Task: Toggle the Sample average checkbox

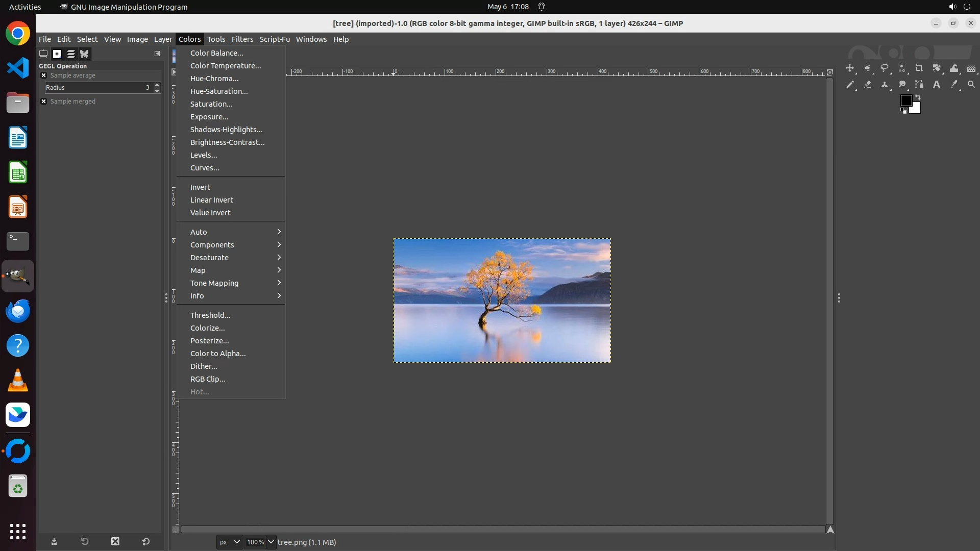Action: click(x=44, y=76)
